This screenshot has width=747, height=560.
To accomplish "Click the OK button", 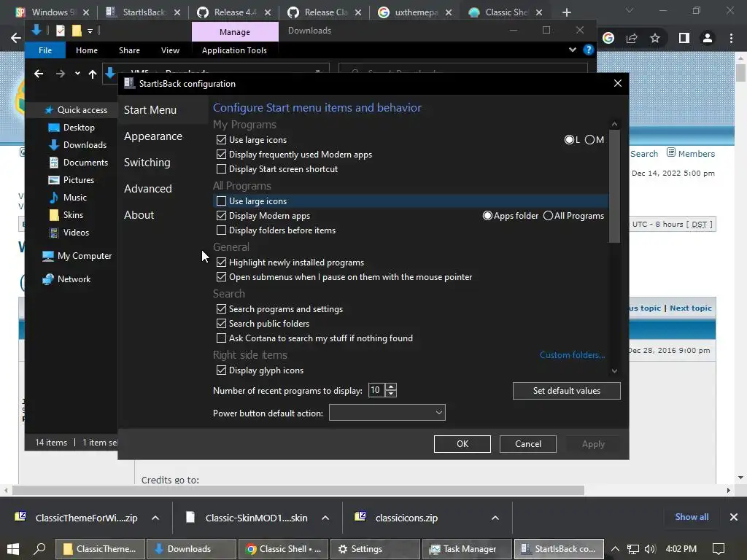I will 462,444.
